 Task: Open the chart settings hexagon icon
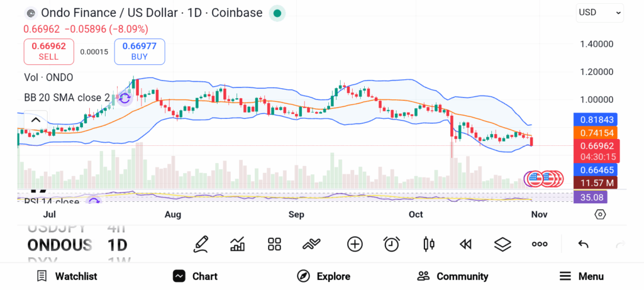pyautogui.click(x=600, y=215)
